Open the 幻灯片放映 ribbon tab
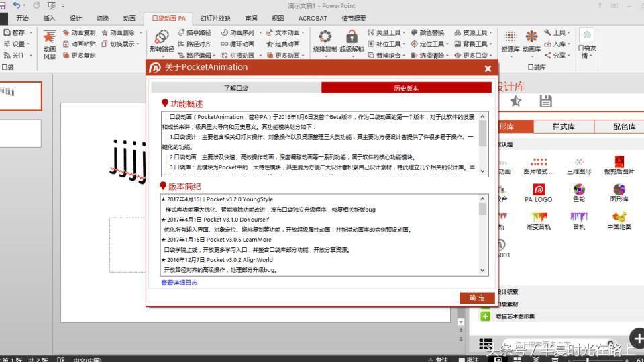This screenshot has width=644, height=362. coord(214,19)
